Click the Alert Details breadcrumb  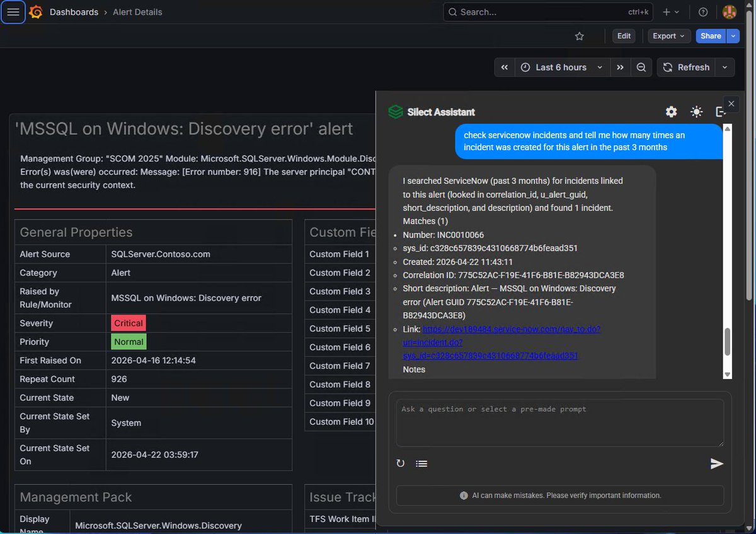click(x=137, y=12)
